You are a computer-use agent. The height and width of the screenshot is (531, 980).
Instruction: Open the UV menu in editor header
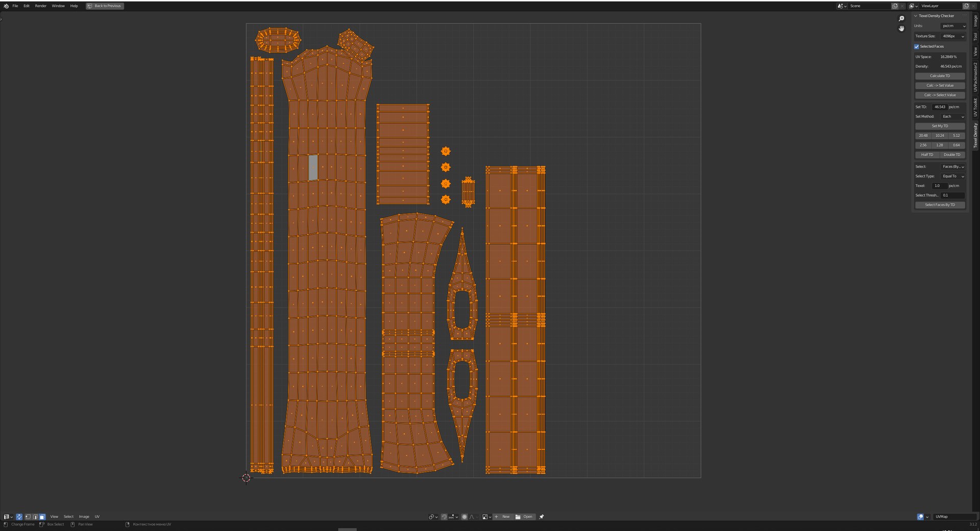[x=97, y=517]
